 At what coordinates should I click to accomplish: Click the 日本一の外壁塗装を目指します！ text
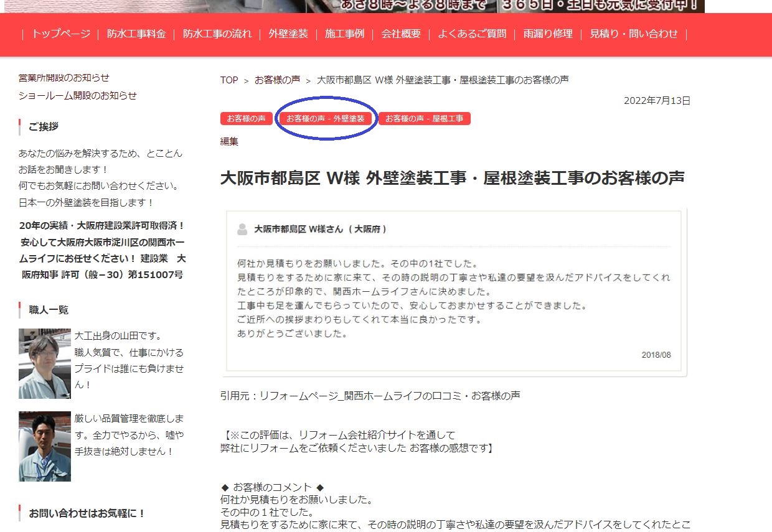[87, 203]
